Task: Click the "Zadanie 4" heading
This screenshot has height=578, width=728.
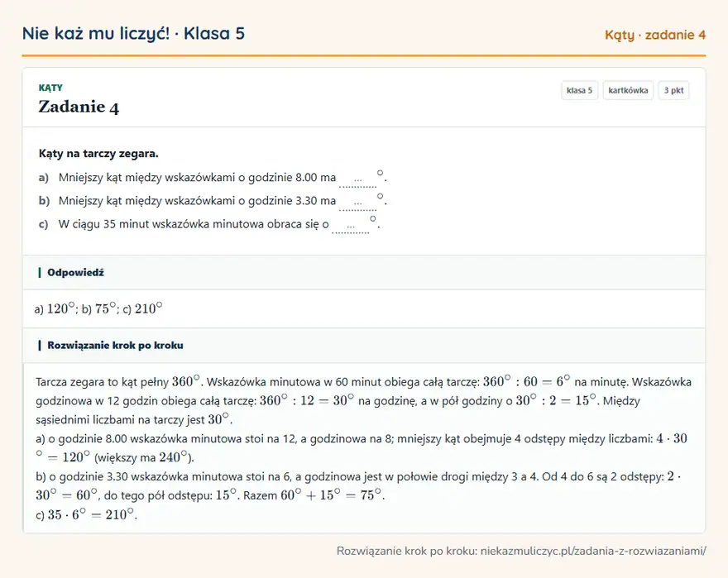Action: 79,107
